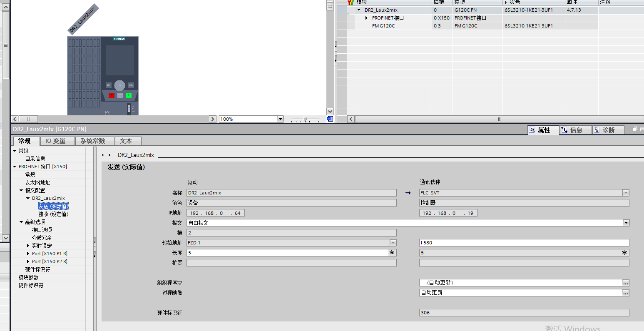
Task: Collapse DR2_Laux2mix row in device overview table
Action: click(359, 10)
